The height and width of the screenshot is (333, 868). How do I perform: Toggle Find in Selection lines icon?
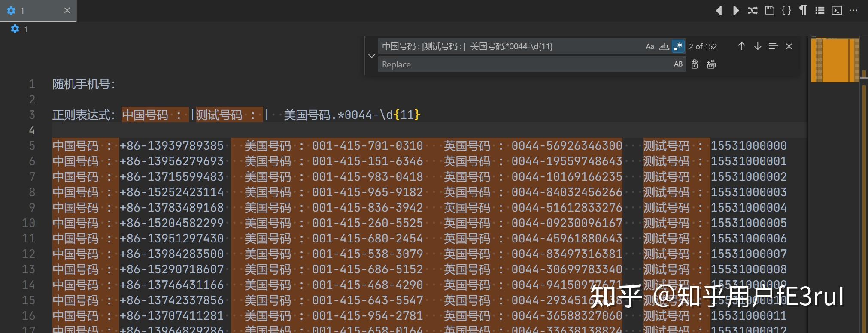(773, 46)
